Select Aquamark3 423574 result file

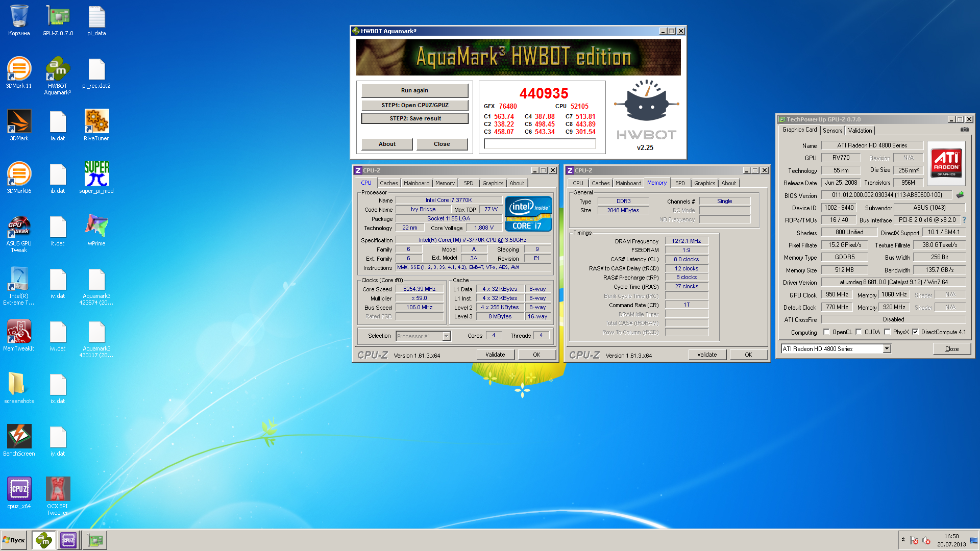(x=96, y=286)
